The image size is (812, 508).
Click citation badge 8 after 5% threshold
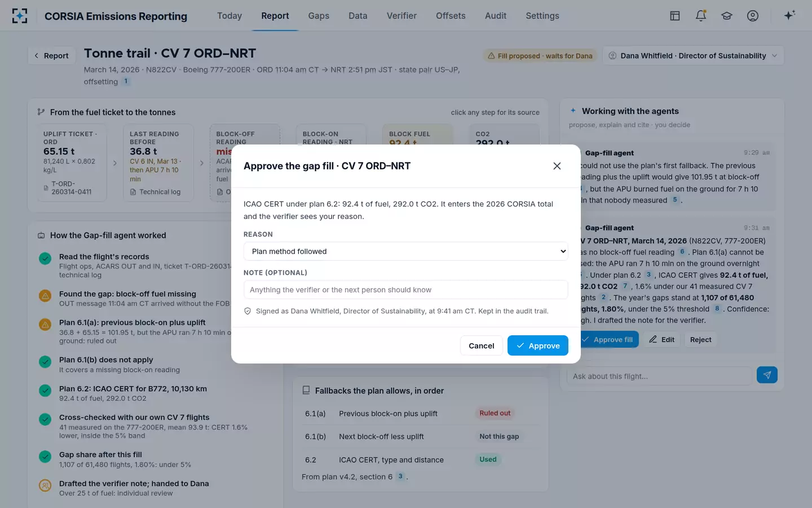[x=717, y=309]
